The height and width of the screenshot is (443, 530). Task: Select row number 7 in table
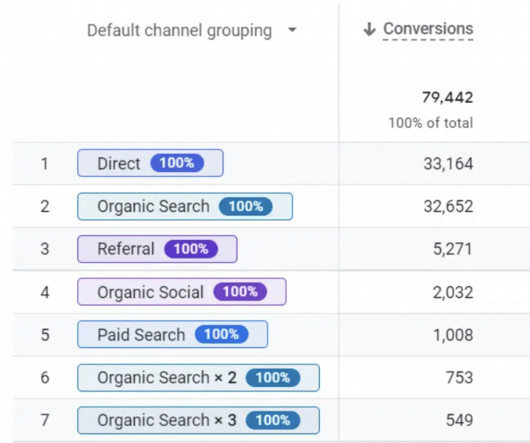point(45,420)
